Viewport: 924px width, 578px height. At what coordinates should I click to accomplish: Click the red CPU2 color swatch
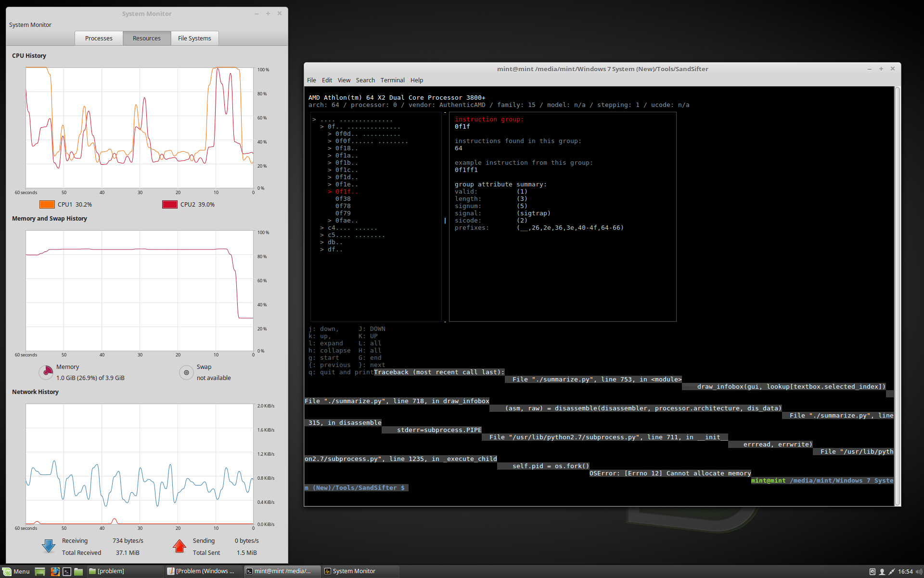tap(170, 204)
